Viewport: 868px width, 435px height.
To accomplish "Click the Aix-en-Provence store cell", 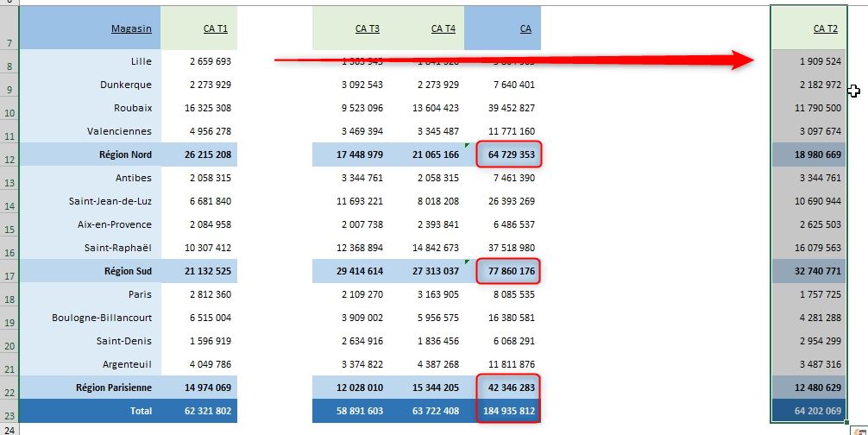I will pyautogui.click(x=91, y=224).
